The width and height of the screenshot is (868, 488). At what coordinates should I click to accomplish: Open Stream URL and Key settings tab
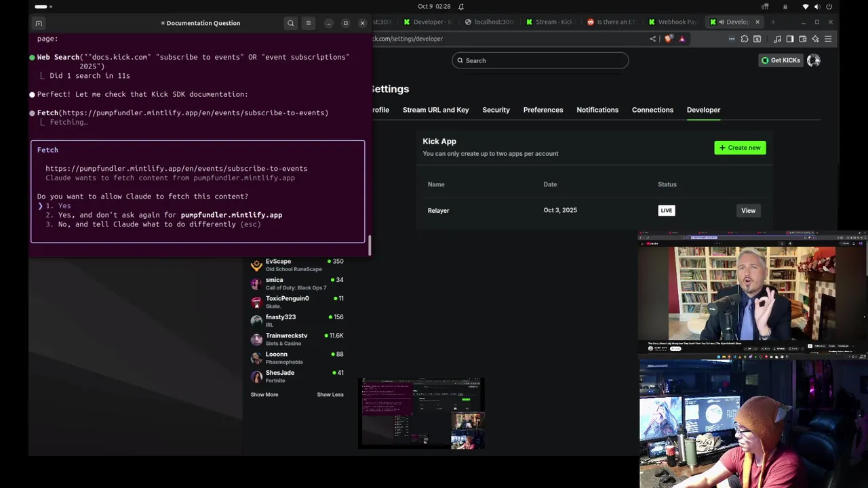tap(435, 110)
